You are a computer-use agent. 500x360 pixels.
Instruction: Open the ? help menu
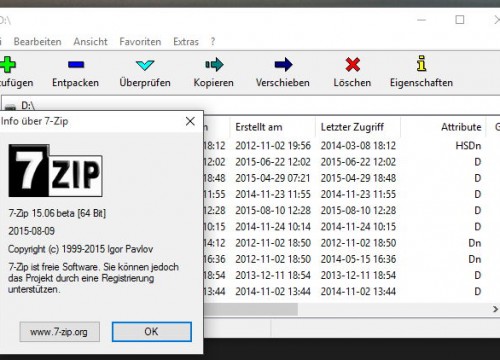[x=213, y=42]
